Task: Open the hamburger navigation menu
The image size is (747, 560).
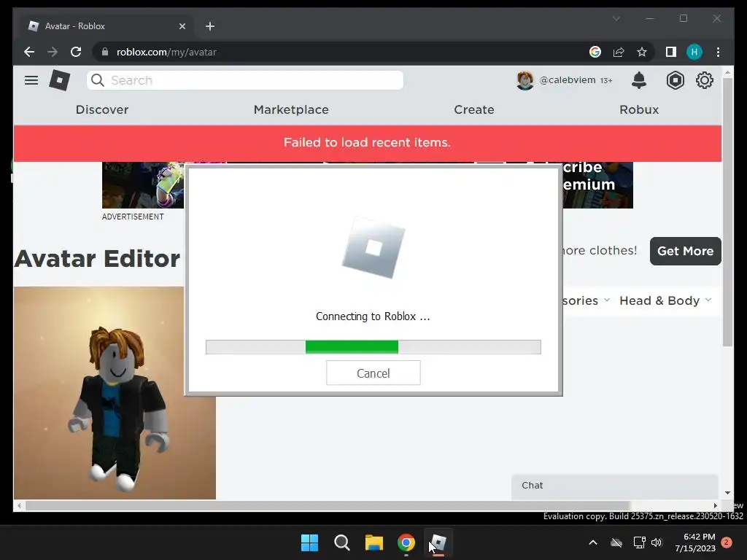Action: click(x=31, y=80)
